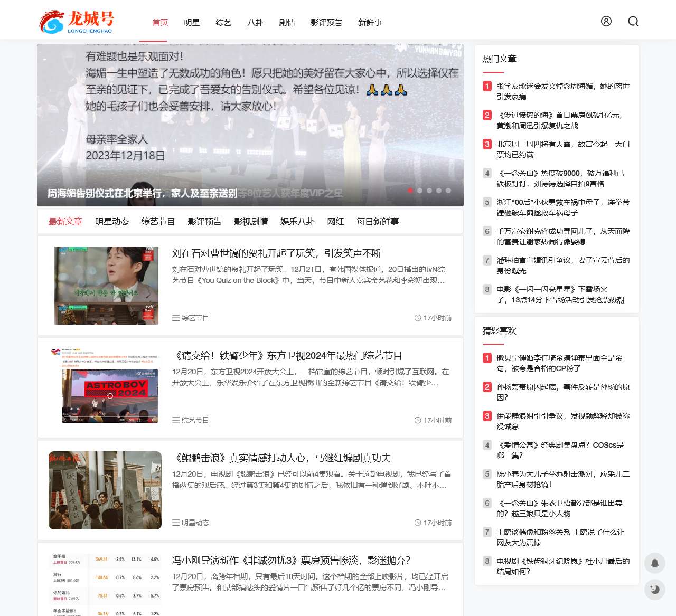Open recommended article 撒贝宁催婚李佳琦金靖
This screenshot has height=616, width=676.
(x=560, y=363)
